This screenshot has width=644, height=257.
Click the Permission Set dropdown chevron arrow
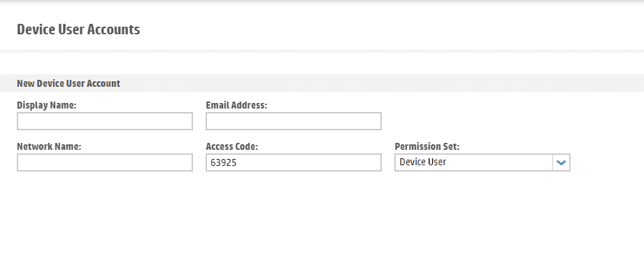561,162
